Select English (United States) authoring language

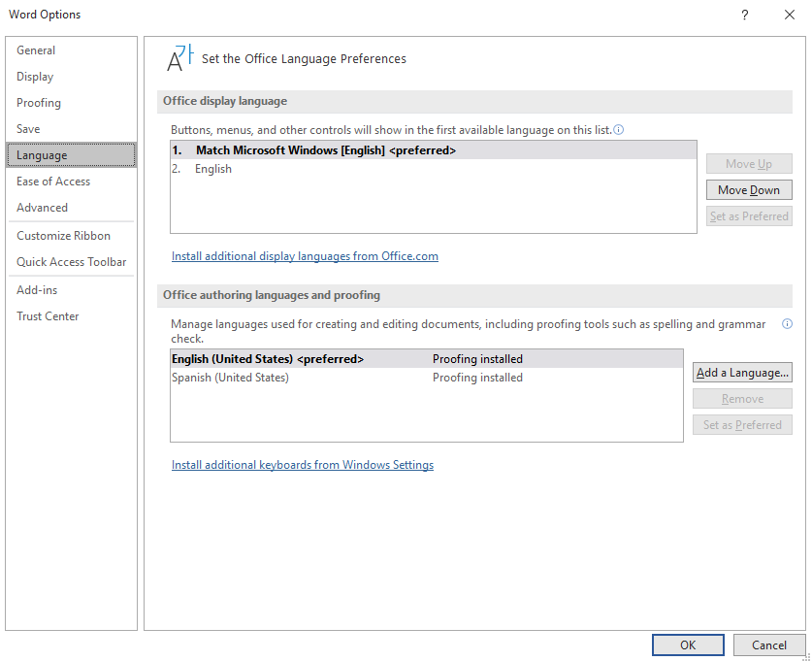click(427, 359)
